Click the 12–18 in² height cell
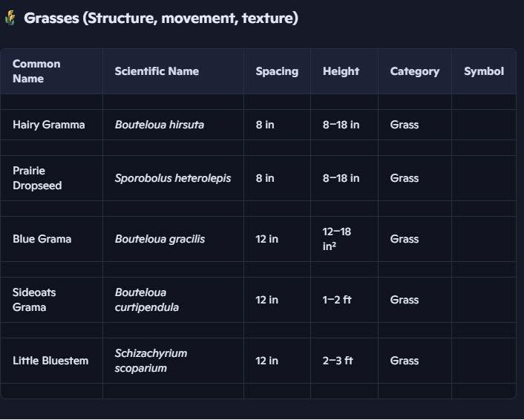 337,239
